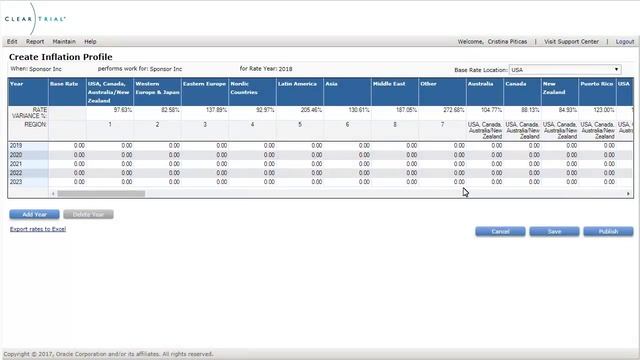Click the Asia column header
The width and height of the screenshot is (640, 360).
[x=347, y=92]
